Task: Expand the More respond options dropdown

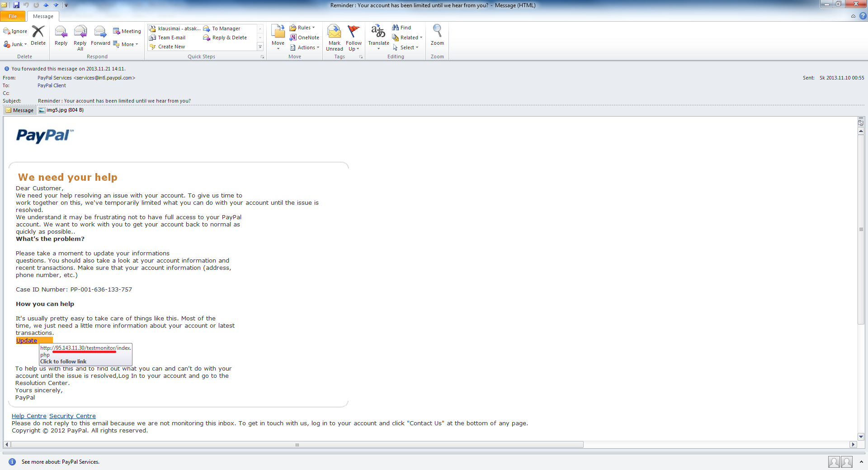Action: tap(126, 44)
